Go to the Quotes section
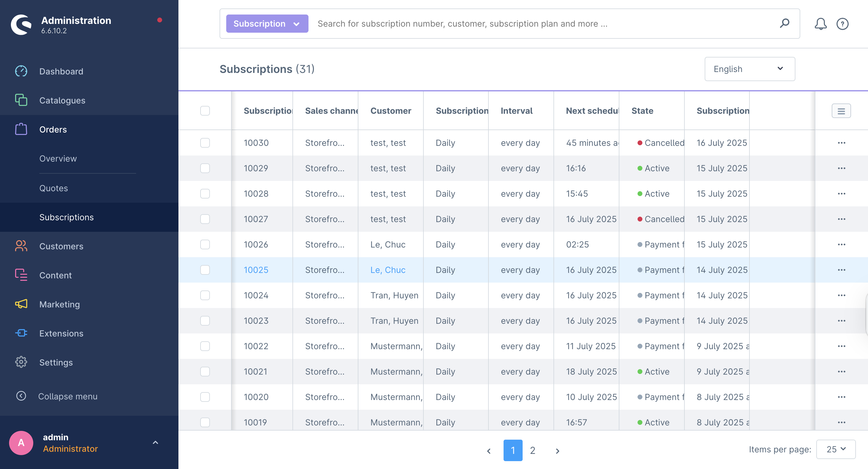Viewport: 868px width, 469px height. tap(54, 188)
